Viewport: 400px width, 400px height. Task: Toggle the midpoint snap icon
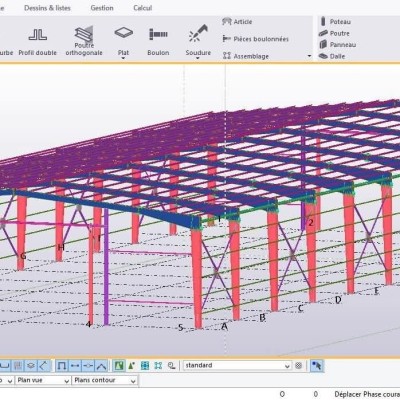pos(88,366)
